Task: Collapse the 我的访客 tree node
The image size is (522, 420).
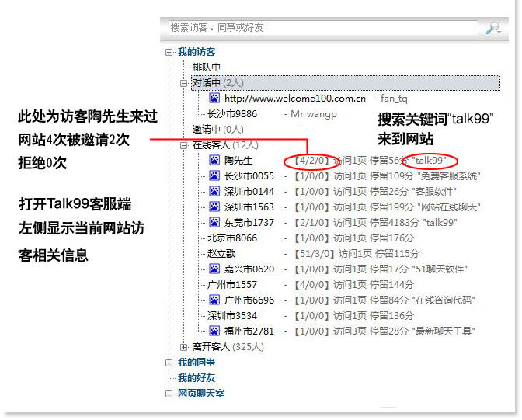Action: click(169, 52)
